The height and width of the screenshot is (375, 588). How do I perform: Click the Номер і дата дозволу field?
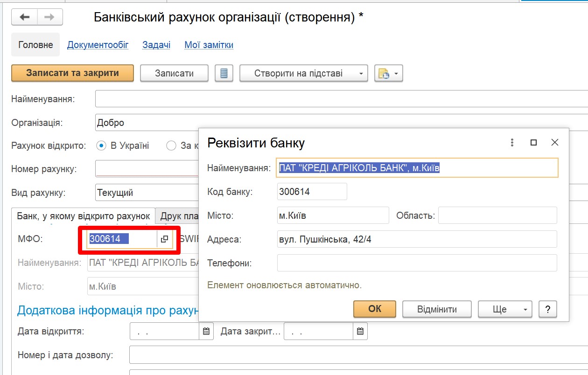pos(358,355)
